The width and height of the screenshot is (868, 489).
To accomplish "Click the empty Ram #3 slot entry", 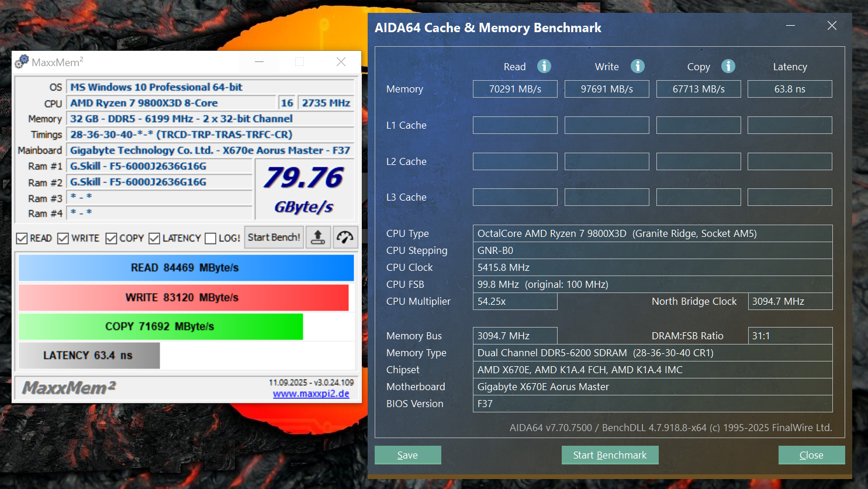I will point(160,198).
